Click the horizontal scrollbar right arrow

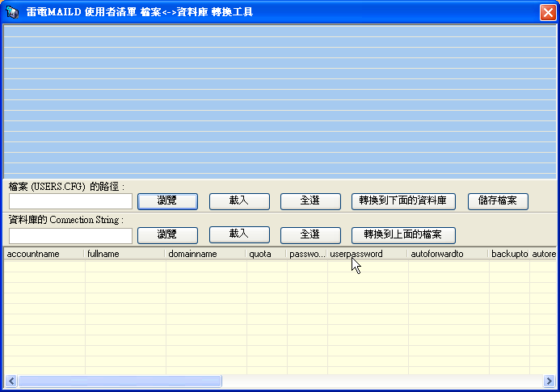550,381
